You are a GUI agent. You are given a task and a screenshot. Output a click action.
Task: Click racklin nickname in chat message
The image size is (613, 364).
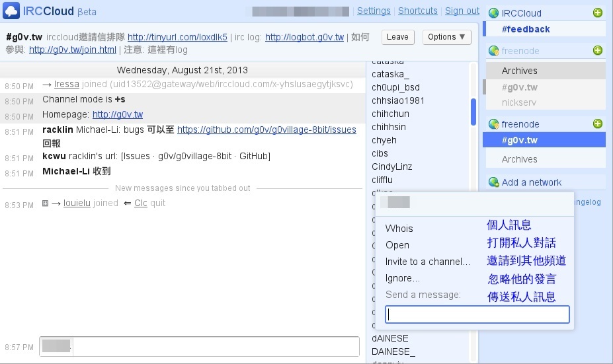[58, 129]
